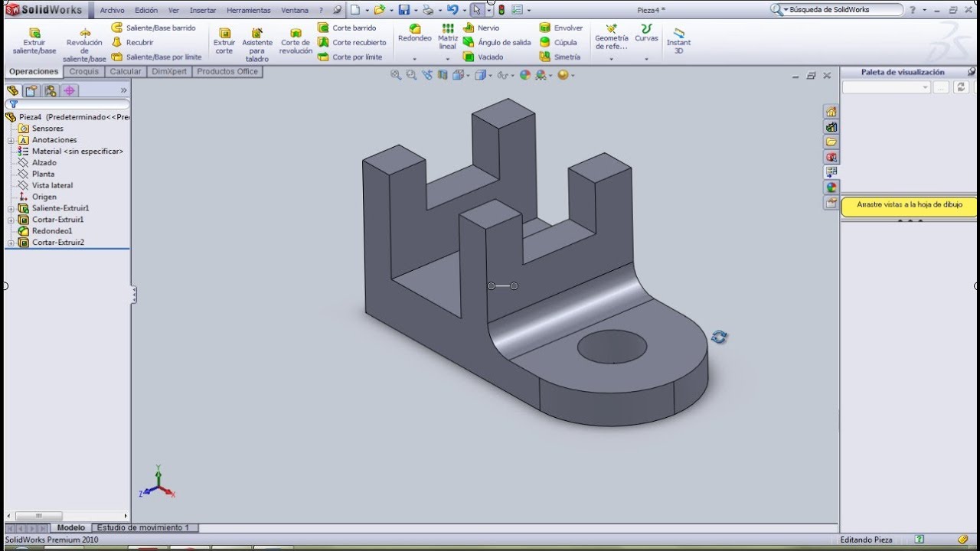Expand the Cortar-Extruir1 feature node

coord(11,220)
